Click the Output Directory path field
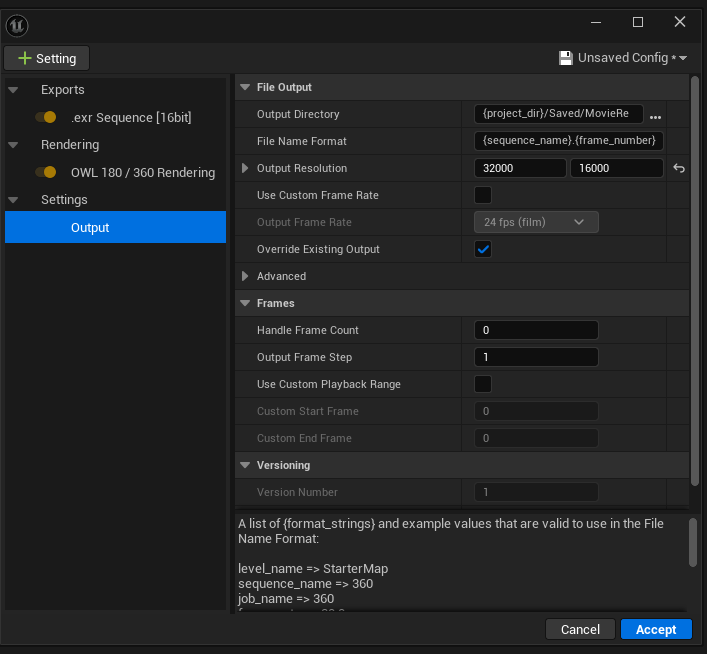 pos(558,114)
